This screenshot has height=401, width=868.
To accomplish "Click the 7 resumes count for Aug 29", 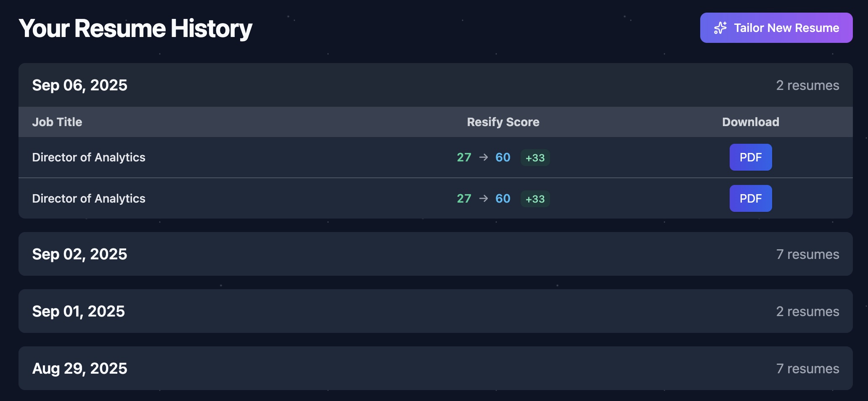I will (807, 368).
